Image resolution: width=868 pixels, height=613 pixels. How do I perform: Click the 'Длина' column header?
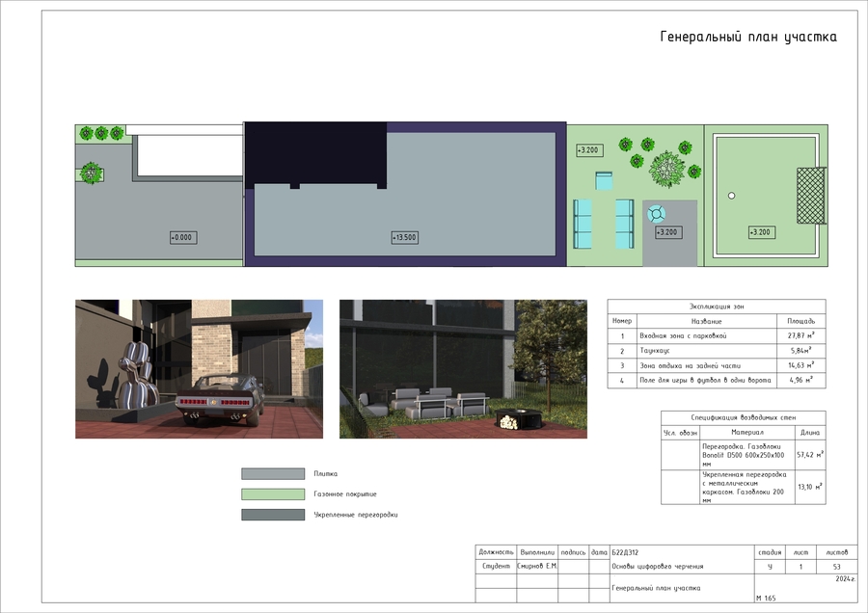(810, 433)
